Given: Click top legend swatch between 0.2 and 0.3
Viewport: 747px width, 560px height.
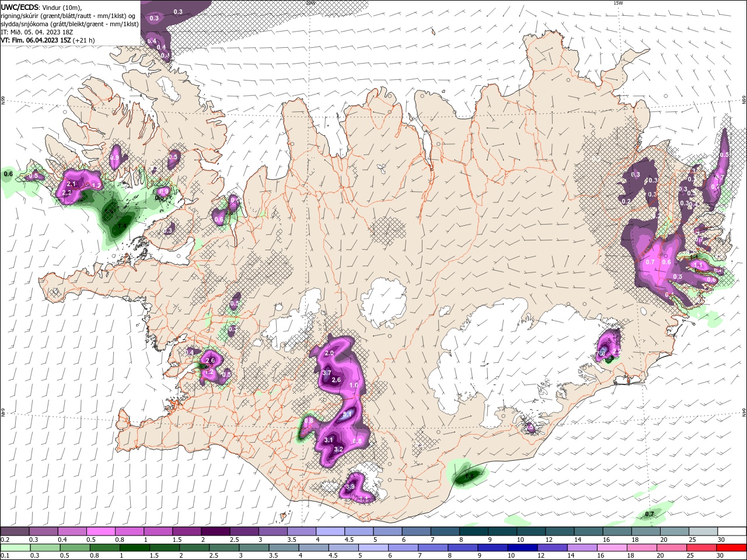Looking at the screenshot, I should 15,531.
